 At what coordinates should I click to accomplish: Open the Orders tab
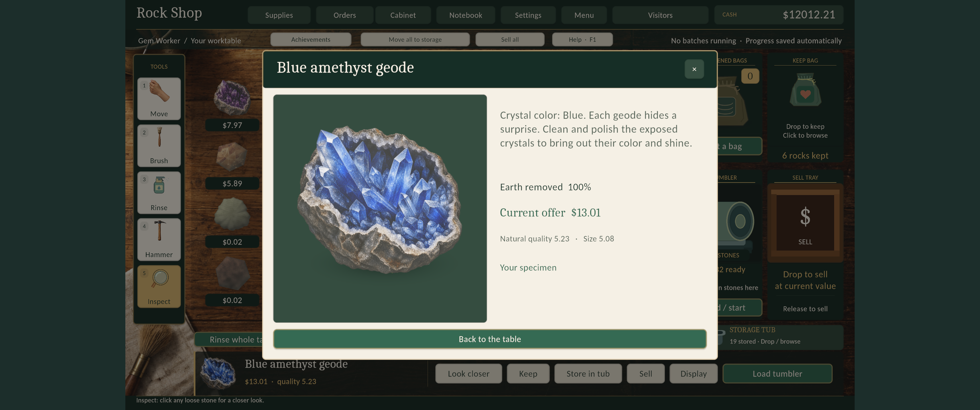click(x=345, y=15)
